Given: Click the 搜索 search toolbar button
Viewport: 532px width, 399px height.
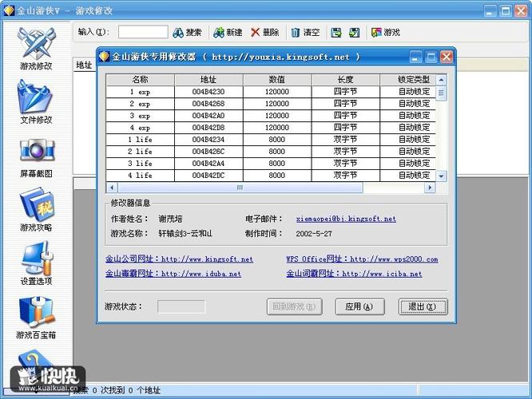Looking at the screenshot, I should click(x=188, y=33).
